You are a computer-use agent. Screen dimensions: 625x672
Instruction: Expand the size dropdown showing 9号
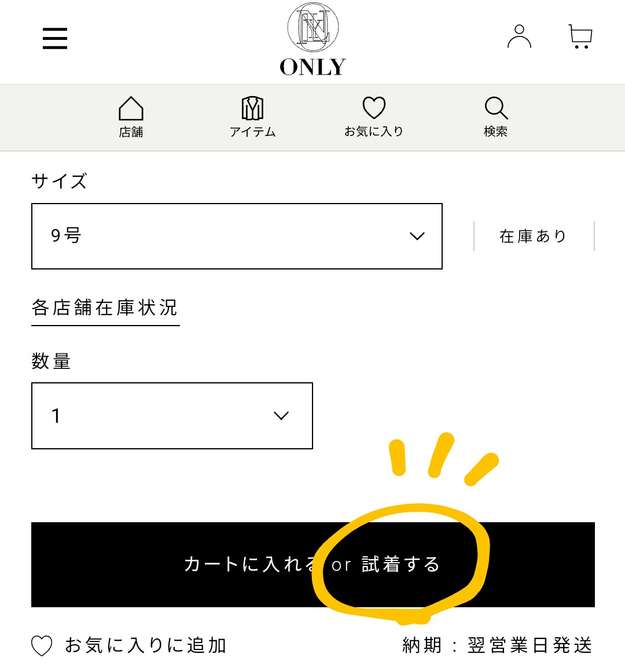237,236
